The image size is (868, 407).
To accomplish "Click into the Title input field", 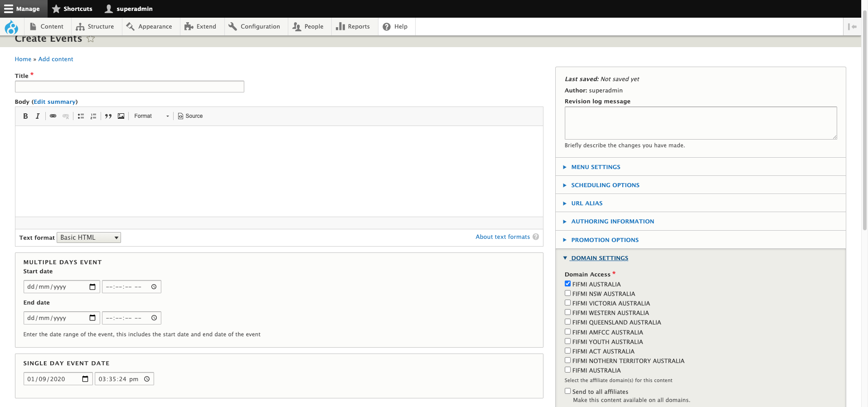I will click(130, 87).
